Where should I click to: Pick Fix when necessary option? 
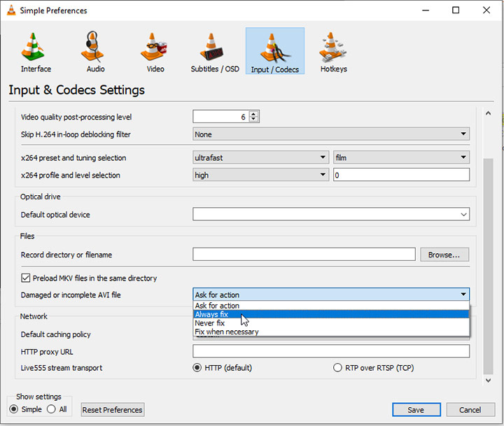click(x=227, y=332)
